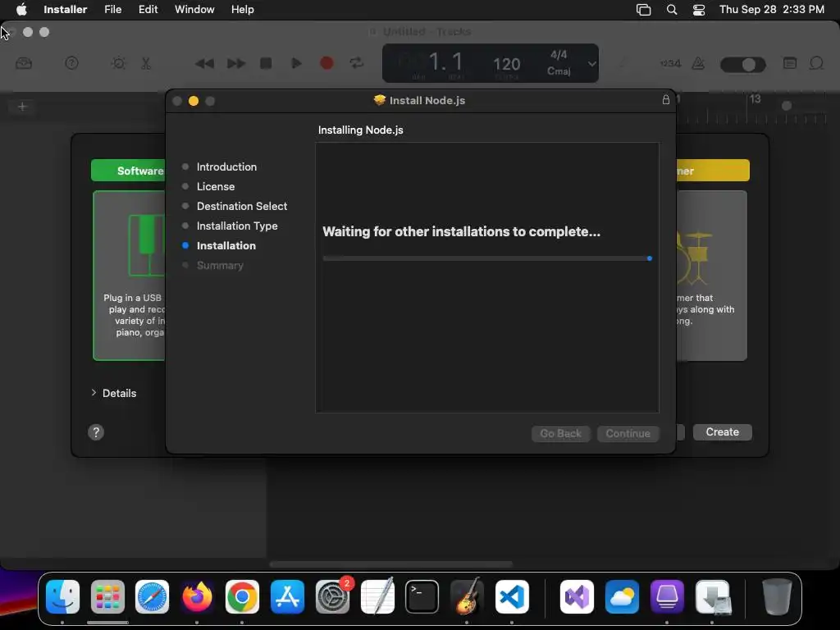Click the Rewind playback button

point(204,64)
